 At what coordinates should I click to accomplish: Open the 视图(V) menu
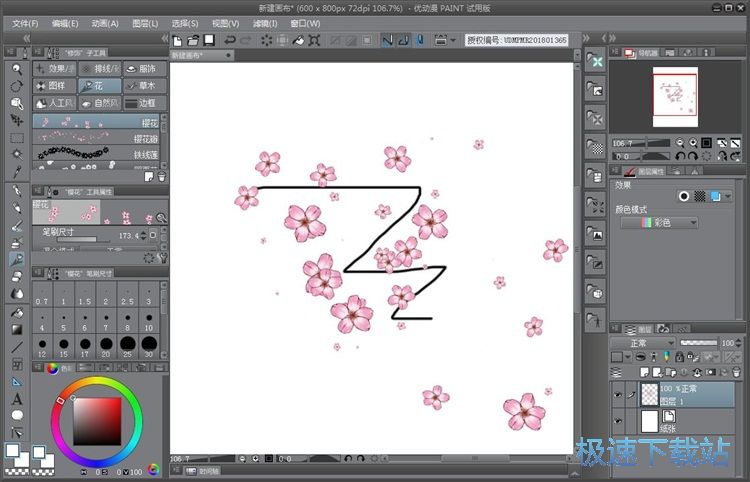pyautogui.click(x=225, y=23)
